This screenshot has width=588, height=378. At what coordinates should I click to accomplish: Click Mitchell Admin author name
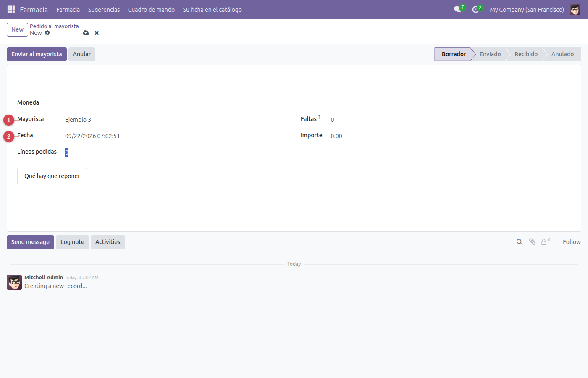44,277
